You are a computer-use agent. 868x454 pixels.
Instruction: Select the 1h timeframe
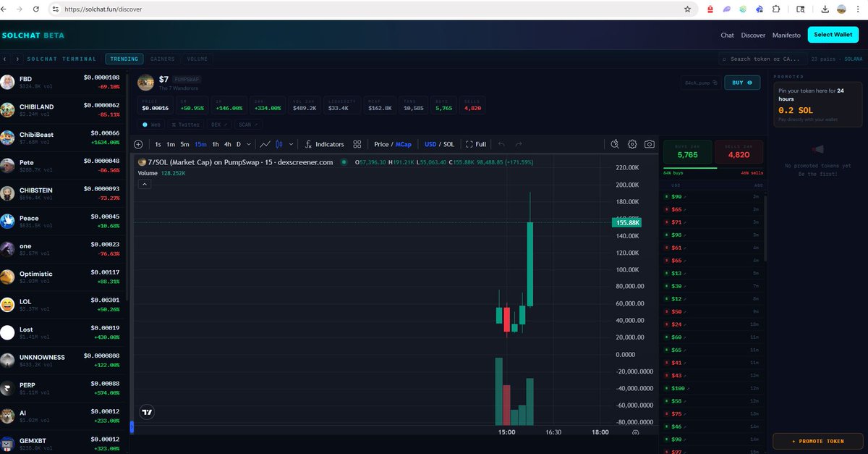(216, 144)
